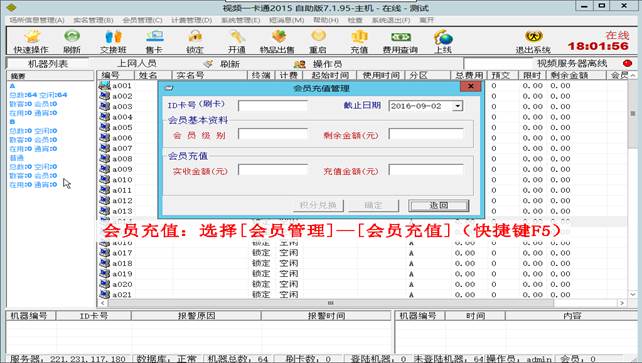Select computer icon for machine a020
This screenshot has height=363, width=642.
[x=104, y=284]
